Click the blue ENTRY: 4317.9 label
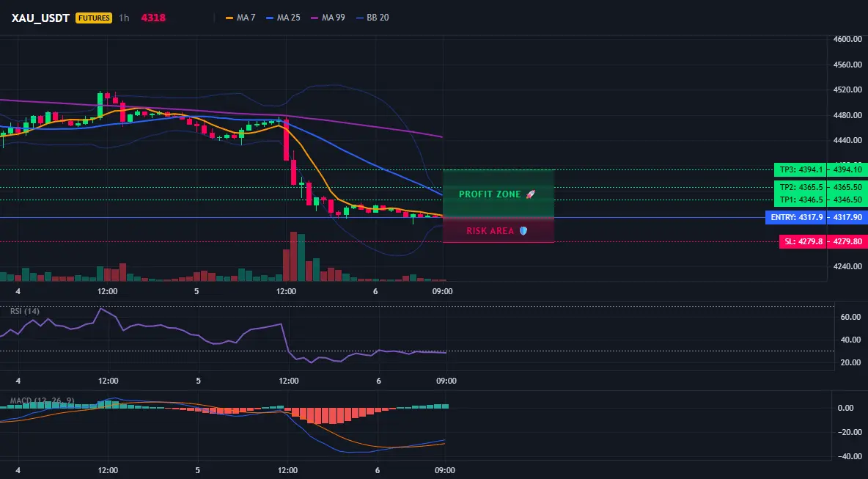This screenshot has width=868, height=479. point(796,218)
